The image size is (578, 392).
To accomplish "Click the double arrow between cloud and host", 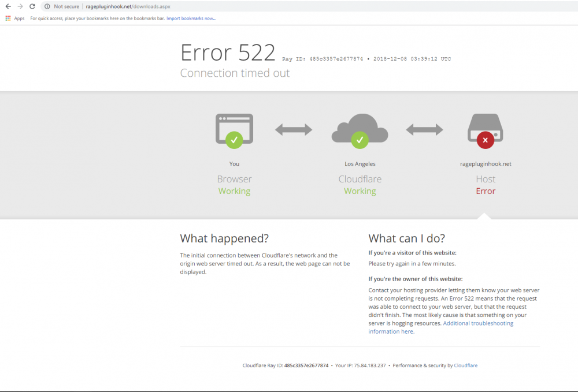I will point(424,129).
